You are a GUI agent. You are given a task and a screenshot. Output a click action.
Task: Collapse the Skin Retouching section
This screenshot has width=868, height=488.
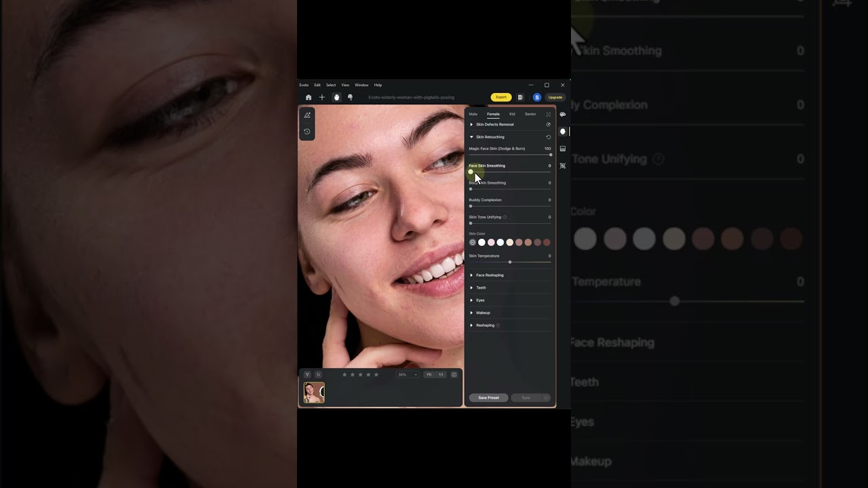[x=471, y=137]
